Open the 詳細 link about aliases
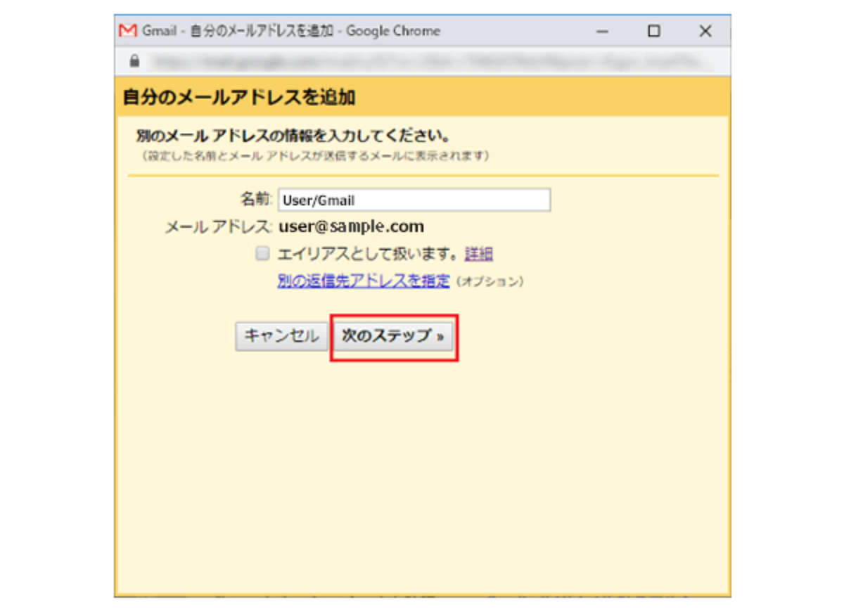The image size is (844, 616). (x=478, y=254)
